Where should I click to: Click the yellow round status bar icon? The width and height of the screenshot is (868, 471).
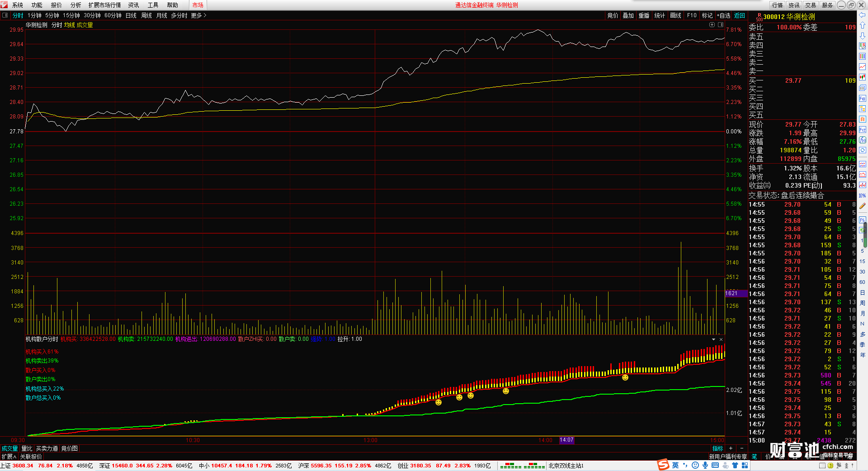830,466
